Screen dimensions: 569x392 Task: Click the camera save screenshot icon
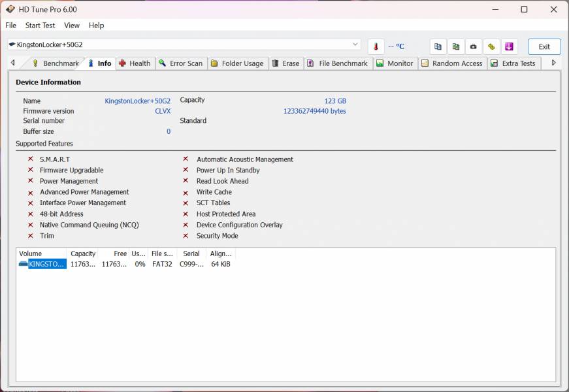click(473, 46)
